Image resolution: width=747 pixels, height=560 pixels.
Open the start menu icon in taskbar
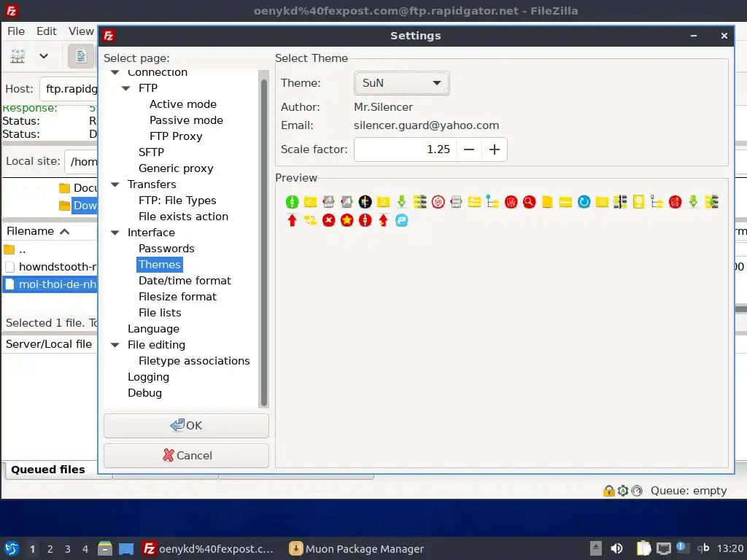pyautogui.click(x=12, y=548)
